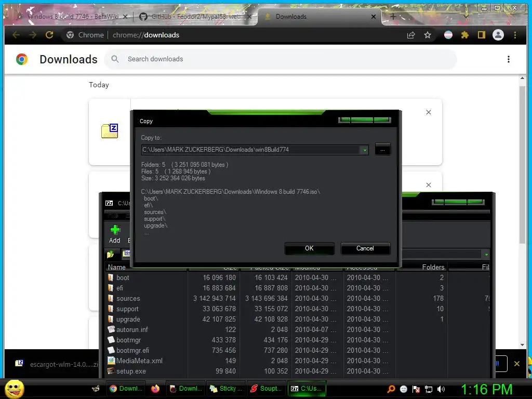The image size is (532, 399).
Task: Open the Chrome three-dot menu
Action: click(x=515, y=35)
